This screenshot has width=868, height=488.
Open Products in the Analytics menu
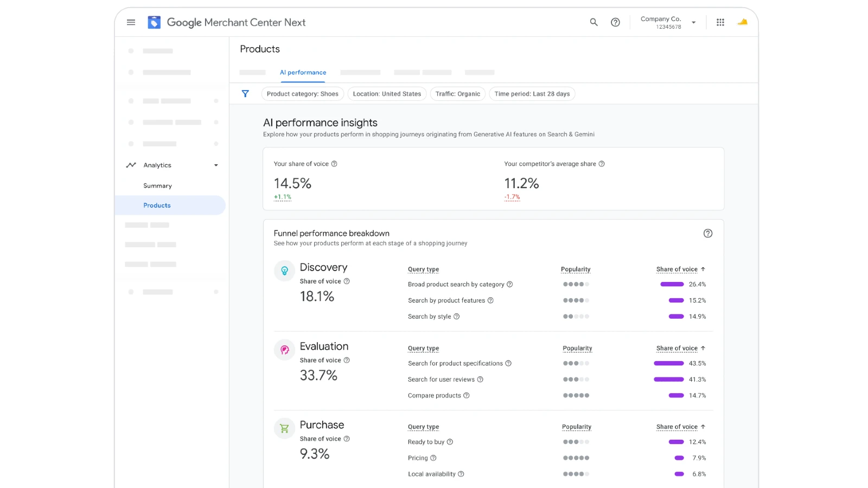(170, 206)
